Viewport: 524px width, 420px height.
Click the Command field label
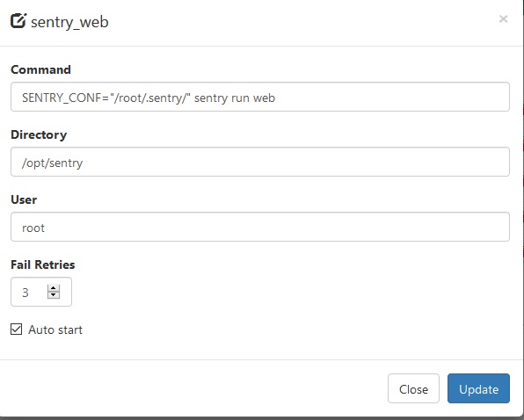(x=40, y=69)
